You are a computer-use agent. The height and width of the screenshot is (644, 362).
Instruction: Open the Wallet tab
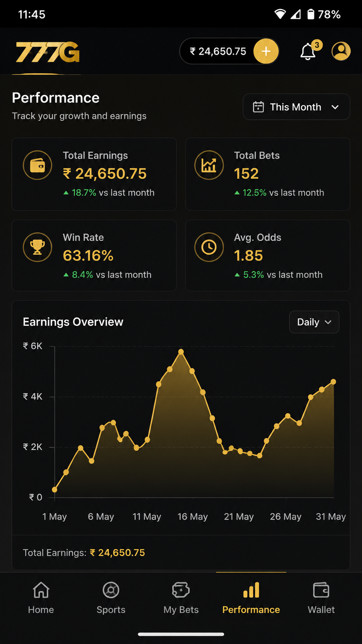click(321, 598)
